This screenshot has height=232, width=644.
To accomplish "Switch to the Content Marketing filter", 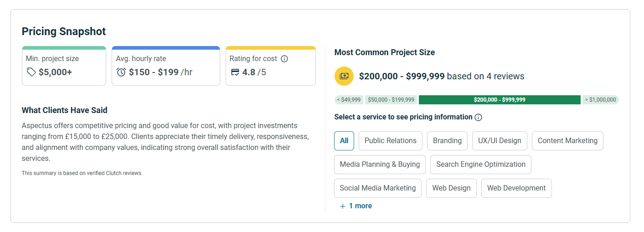I will [x=567, y=141].
